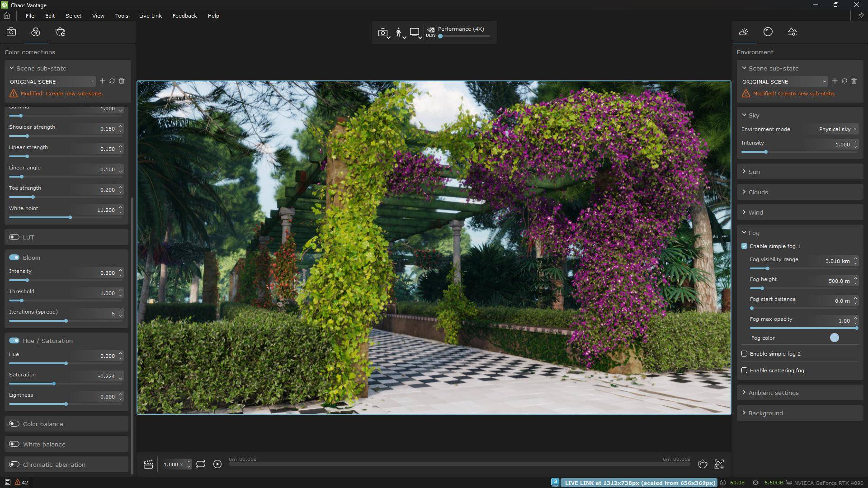This screenshot has width=868, height=488.
Task: Disable the Bloom toggle
Action: tap(14, 258)
